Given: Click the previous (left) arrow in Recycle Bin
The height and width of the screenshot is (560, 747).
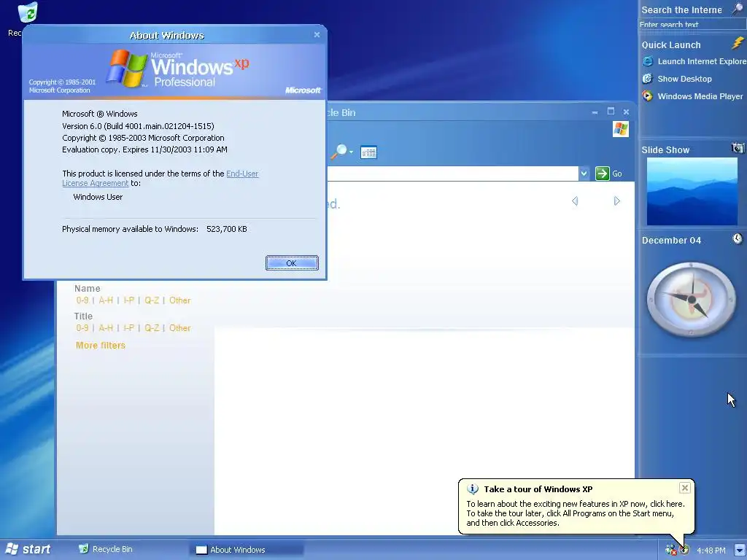Looking at the screenshot, I should tap(575, 201).
